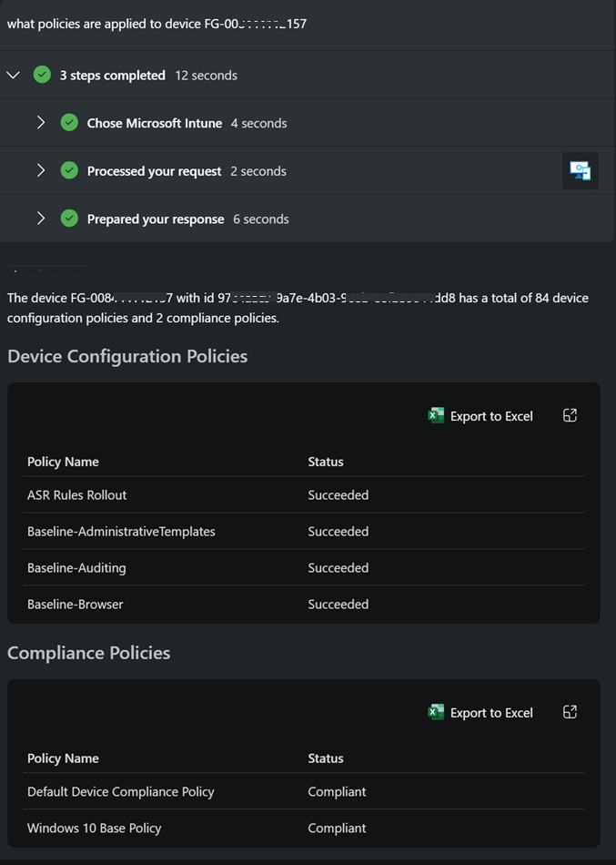Click Succeeded status for Baseline-Browser
Viewport: 616px width, 865px height.
click(x=338, y=604)
